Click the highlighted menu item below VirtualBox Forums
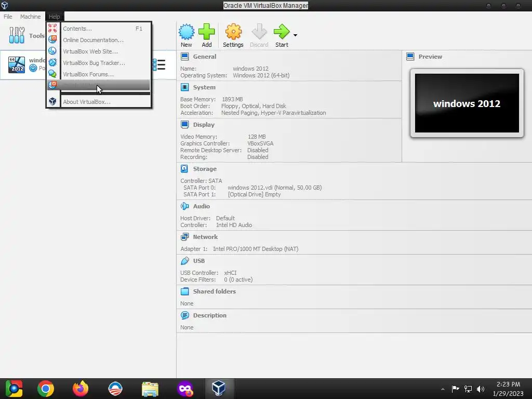This screenshot has width=532, height=399. [98, 85]
